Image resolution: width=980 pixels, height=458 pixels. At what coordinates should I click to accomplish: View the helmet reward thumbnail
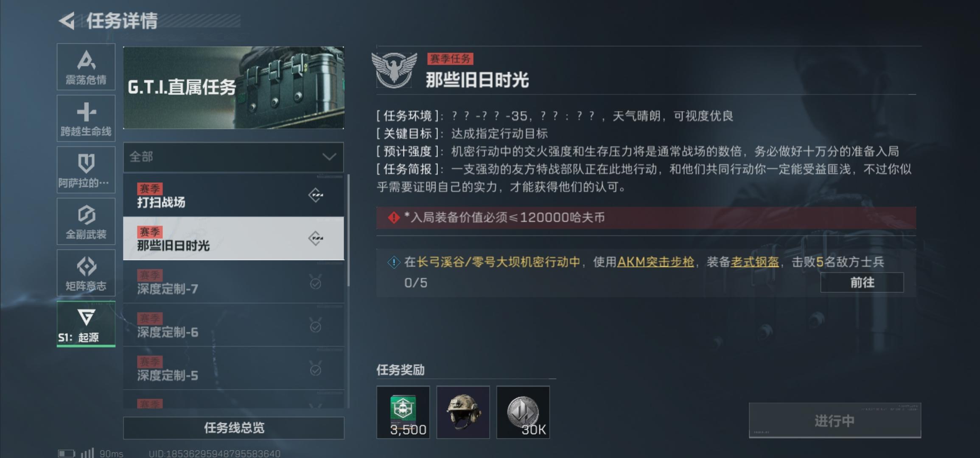(x=463, y=412)
